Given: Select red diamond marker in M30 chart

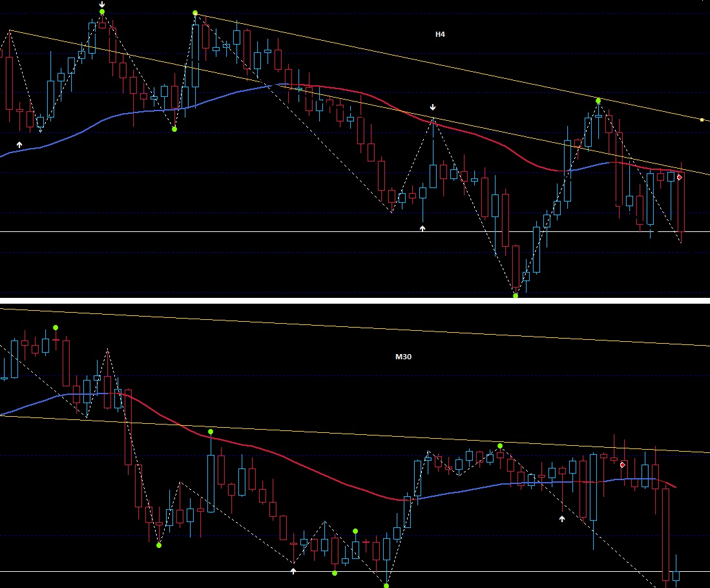Looking at the screenshot, I should pyautogui.click(x=623, y=465).
